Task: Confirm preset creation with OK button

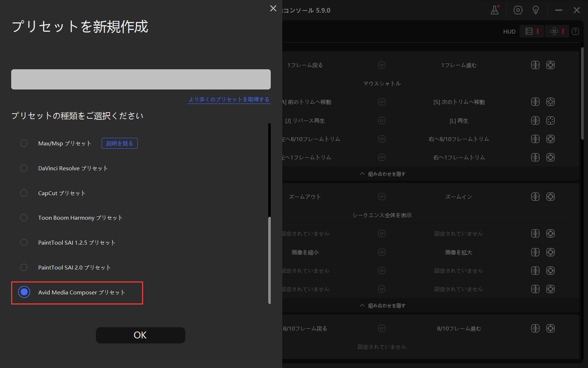Action: click(141, 335)
